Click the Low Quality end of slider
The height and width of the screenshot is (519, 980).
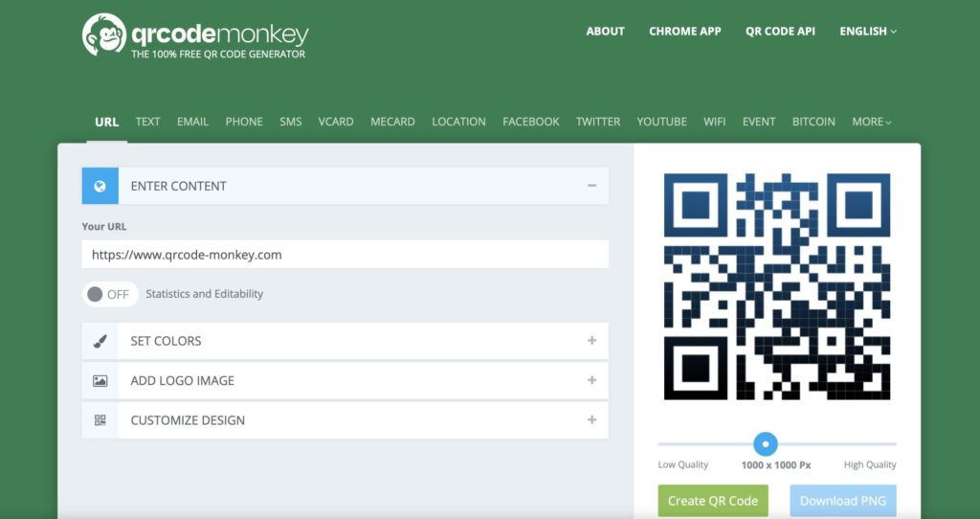(x=683, y=464)
